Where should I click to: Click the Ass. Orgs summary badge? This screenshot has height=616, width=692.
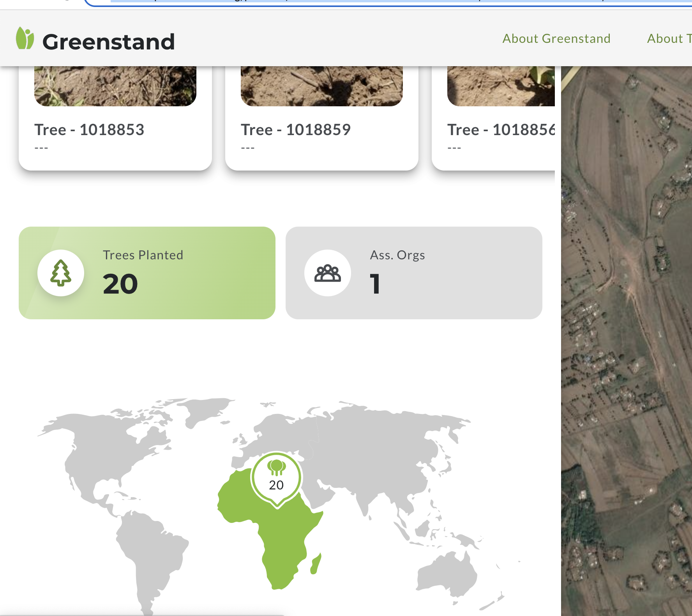(414, 273)
